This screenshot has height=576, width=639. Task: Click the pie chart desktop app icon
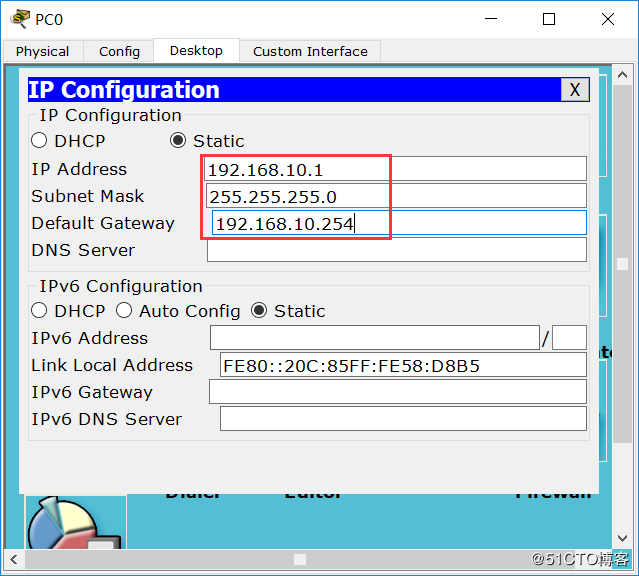76,523
